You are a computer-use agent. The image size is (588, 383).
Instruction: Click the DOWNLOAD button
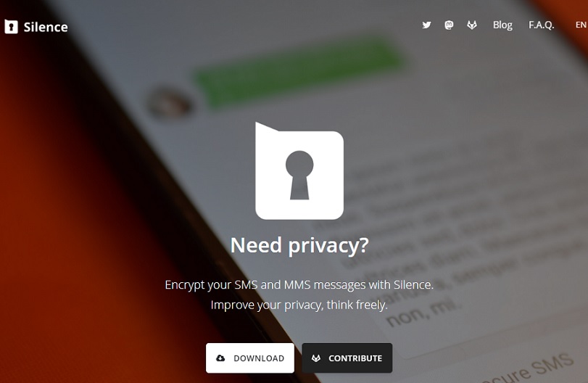point(250,358)
